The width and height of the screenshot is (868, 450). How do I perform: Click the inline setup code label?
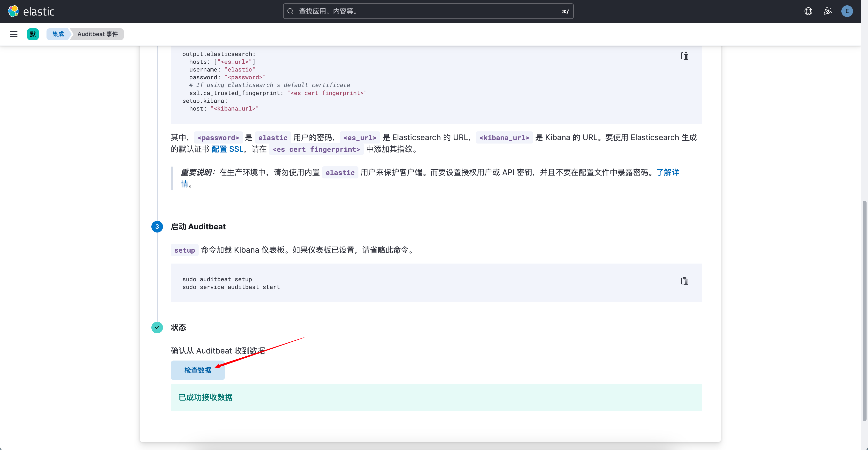[184, 250]
